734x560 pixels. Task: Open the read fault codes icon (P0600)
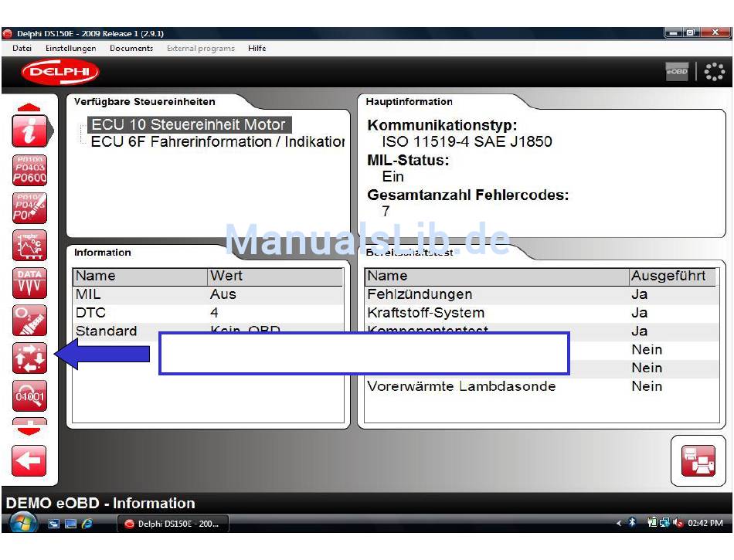(x=29, y=170)
